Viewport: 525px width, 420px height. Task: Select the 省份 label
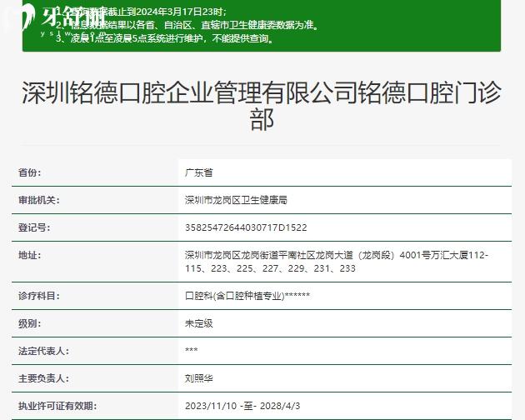pos(29,172)
